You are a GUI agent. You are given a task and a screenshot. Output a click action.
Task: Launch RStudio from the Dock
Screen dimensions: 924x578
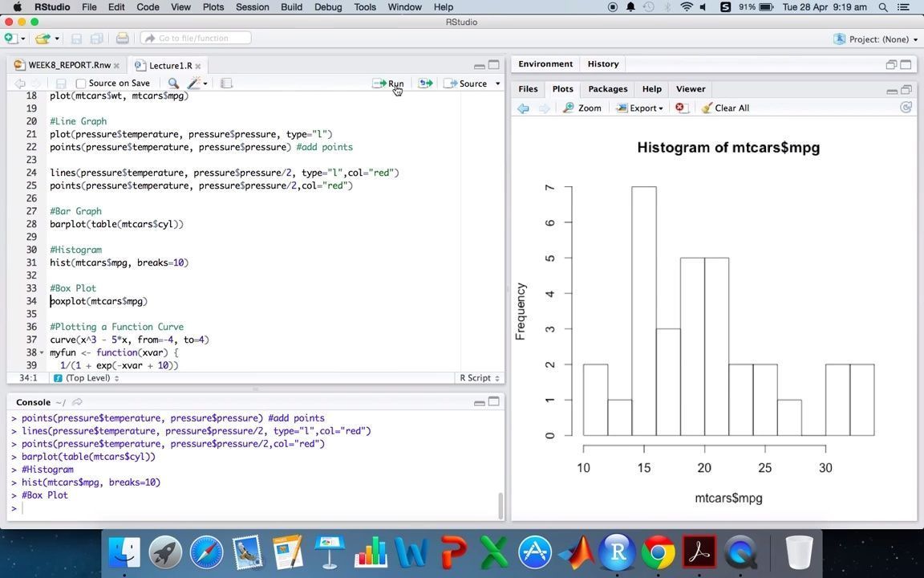pos(617,552)
